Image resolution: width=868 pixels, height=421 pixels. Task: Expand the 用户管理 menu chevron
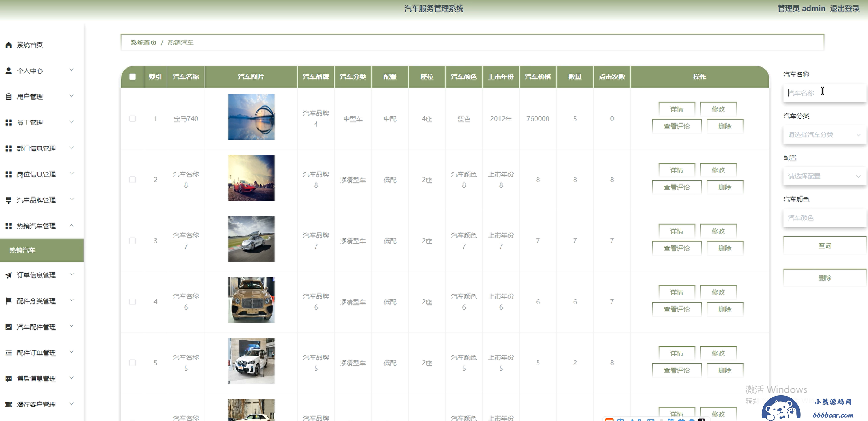point(71,96)
